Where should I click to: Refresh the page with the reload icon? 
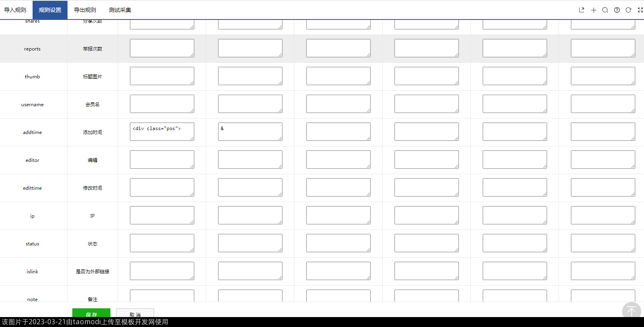(628, 10)
